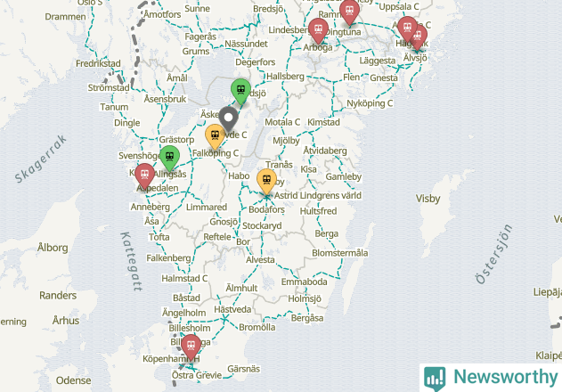Click the Randers city label
The height and width of the screenshot is (392, 562).
(58, 296)
